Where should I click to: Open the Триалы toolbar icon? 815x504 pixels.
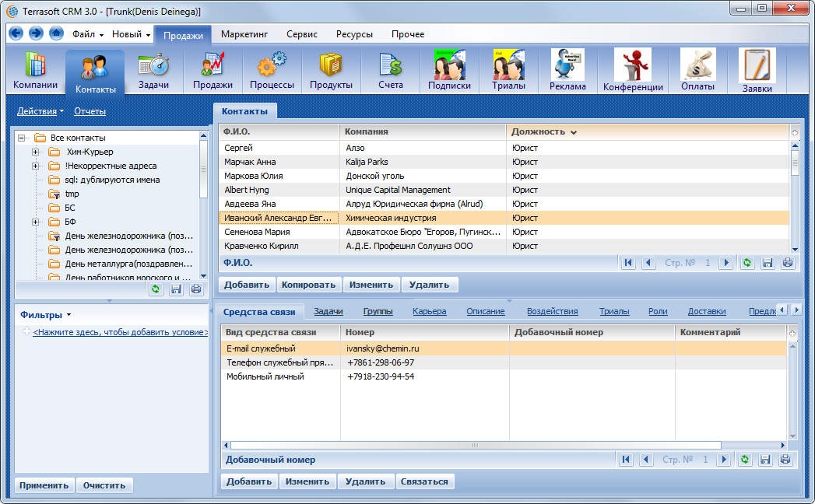click(509, 71)
